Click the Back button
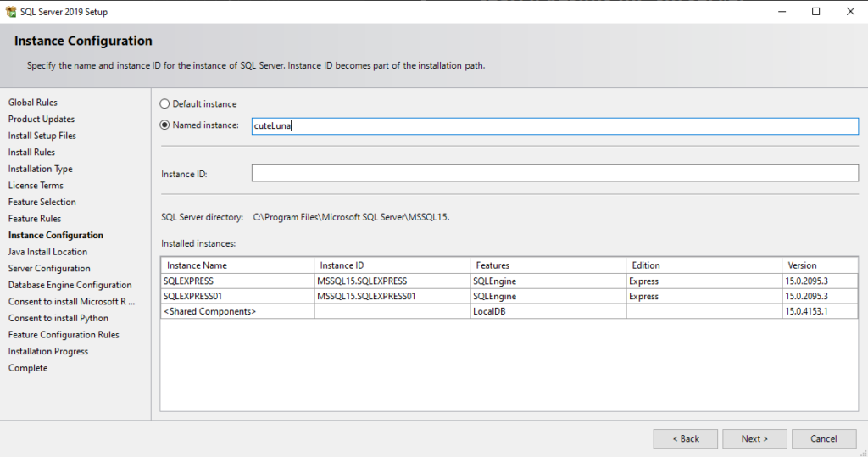Viewport: 868px width, 457px height. pyautogui.click(x=685, y=438)
